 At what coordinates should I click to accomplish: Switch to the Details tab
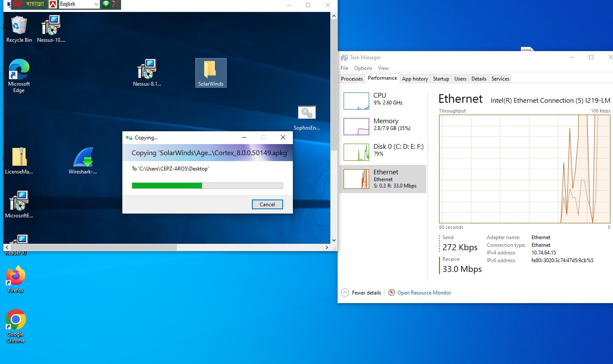(479, 79)
